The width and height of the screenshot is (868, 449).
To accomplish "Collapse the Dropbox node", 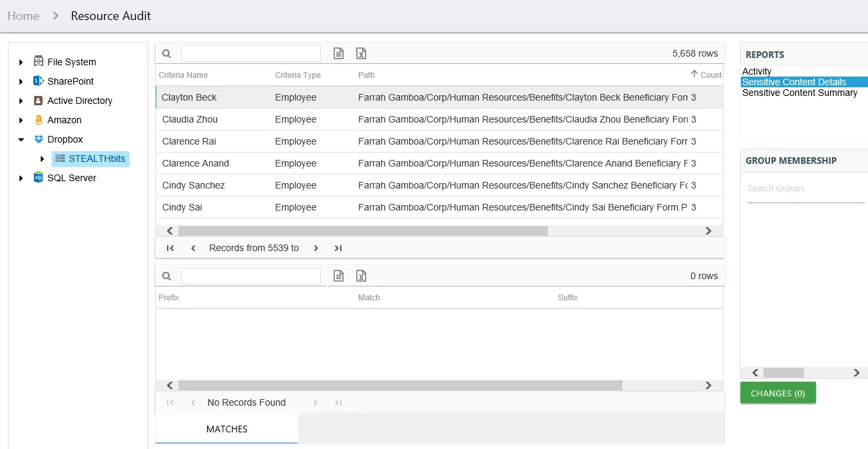I will (21, 139).
